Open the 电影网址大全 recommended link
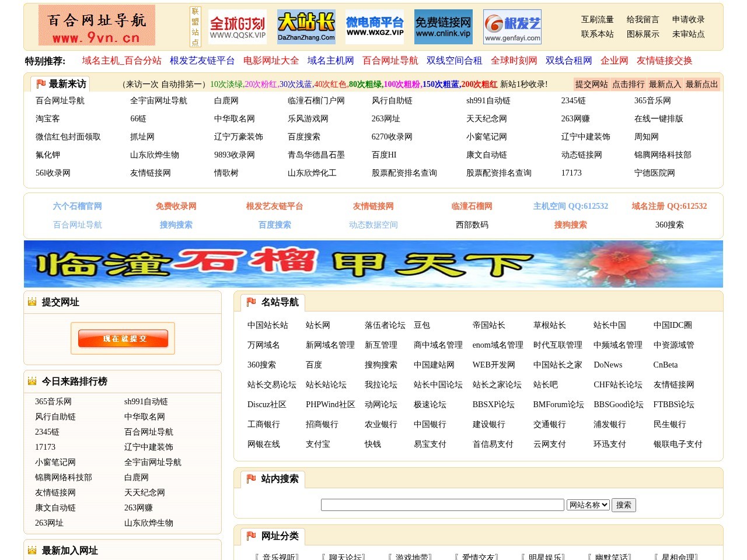This screenshot has width=747, height=560. (x=271, y=61)
